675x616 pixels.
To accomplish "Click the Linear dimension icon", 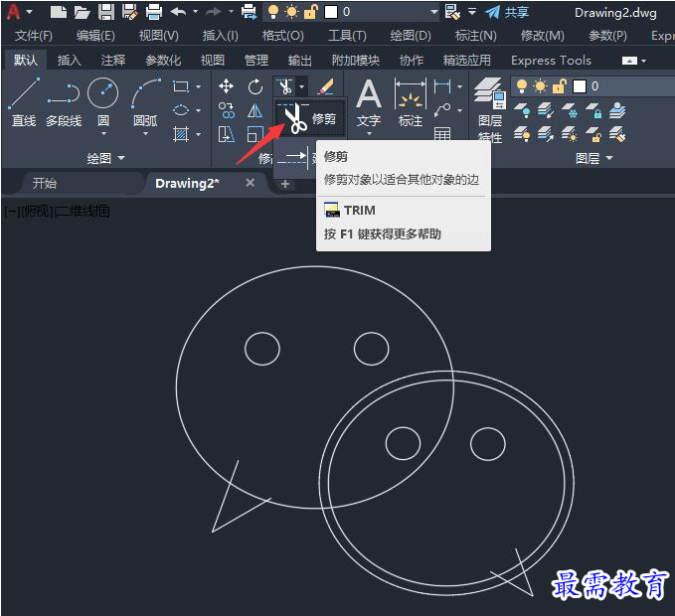I will [x=442, y=86].
